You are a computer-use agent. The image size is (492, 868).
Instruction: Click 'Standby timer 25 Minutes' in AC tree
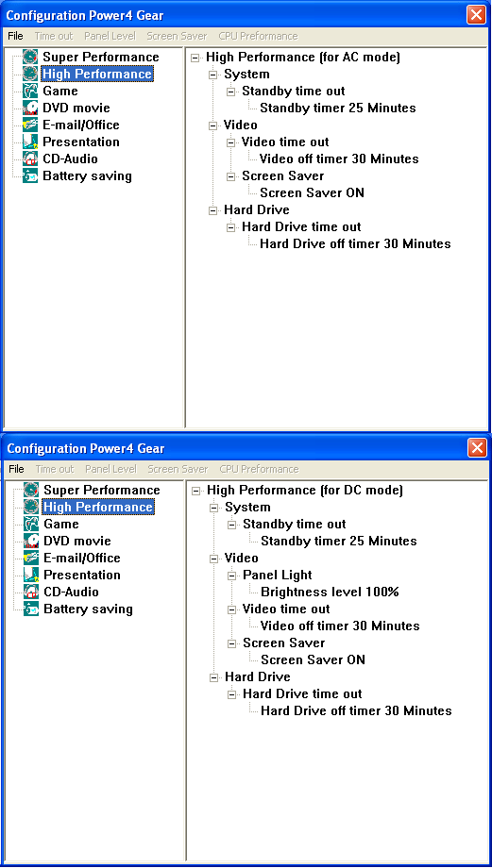tap(338, 108)
